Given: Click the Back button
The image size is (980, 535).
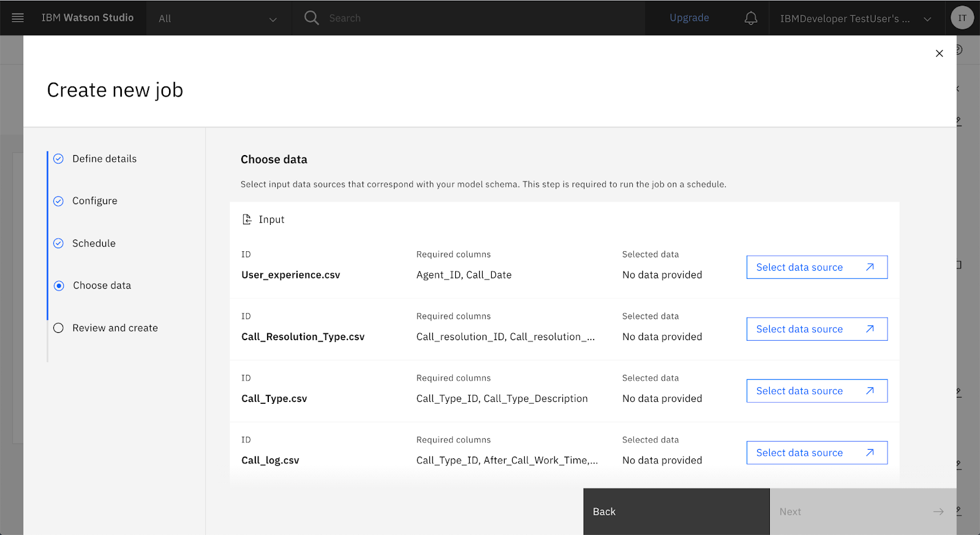Looking at the screenshot, I should tap(676, 511).
